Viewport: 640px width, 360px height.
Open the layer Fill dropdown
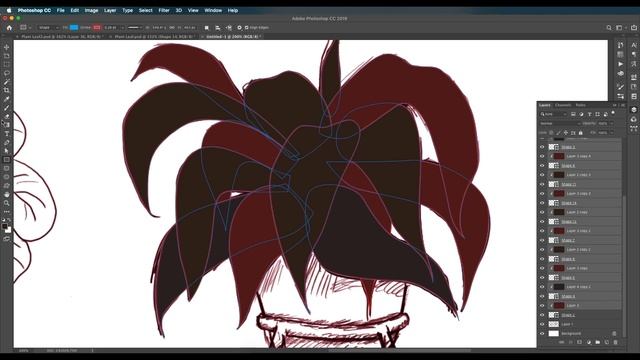click(x=611, y=133)
